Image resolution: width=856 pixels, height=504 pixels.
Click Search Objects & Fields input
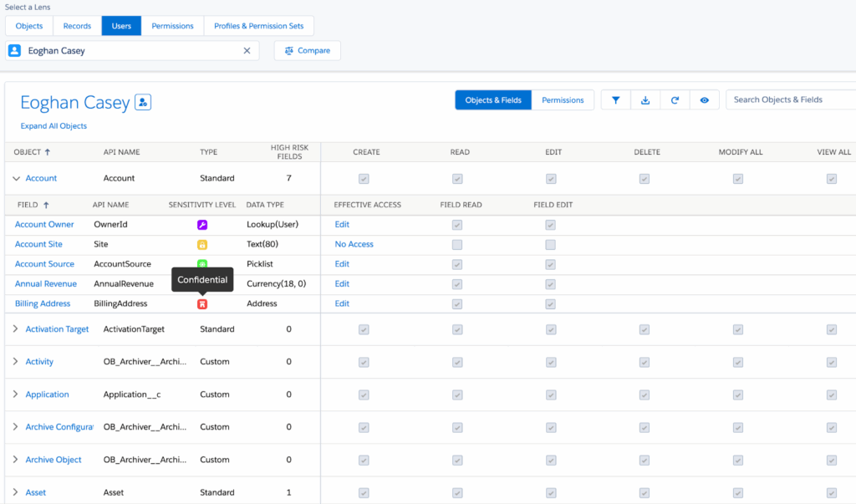pos(791,100)
